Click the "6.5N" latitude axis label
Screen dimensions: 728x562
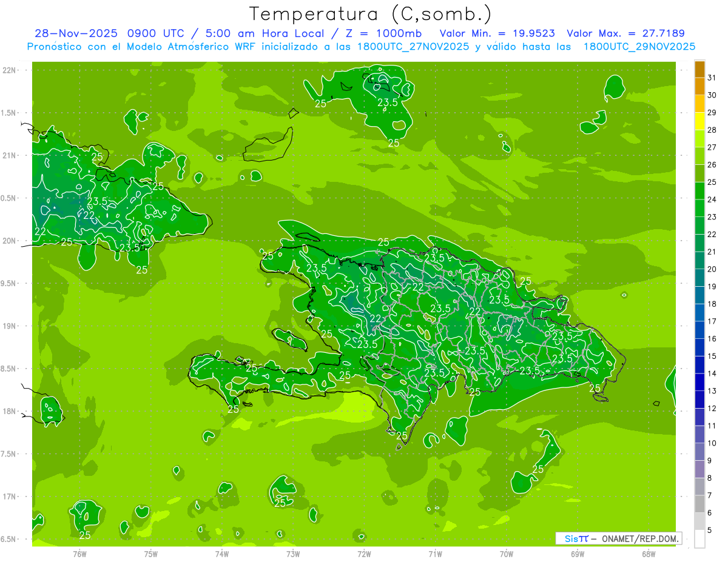pos(8,539)
